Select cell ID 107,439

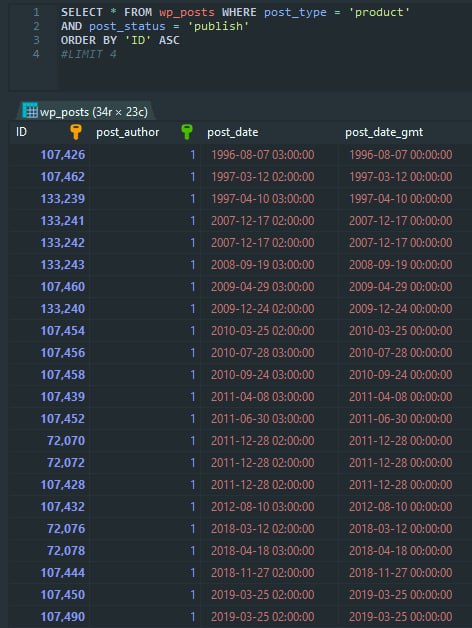tap(63, 397)
